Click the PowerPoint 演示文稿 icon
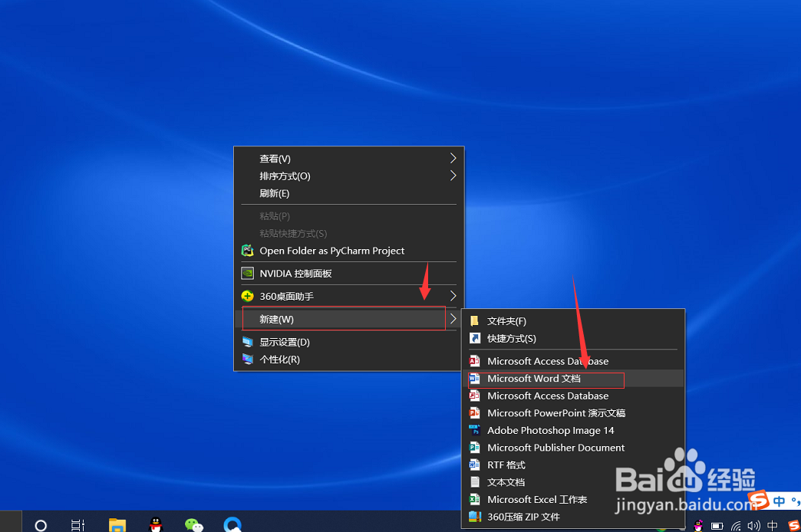This screenshot has height=532, width=801. tap(475, 413)
